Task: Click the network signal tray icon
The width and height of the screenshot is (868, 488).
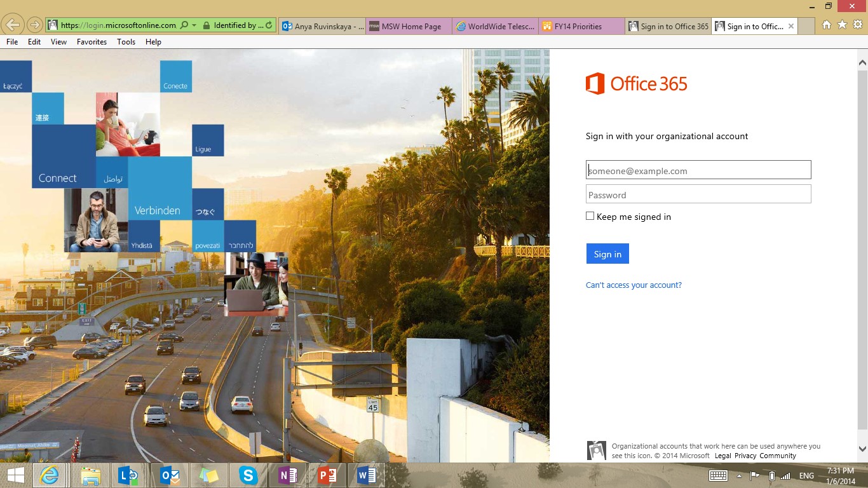Action: coord(786,475)
